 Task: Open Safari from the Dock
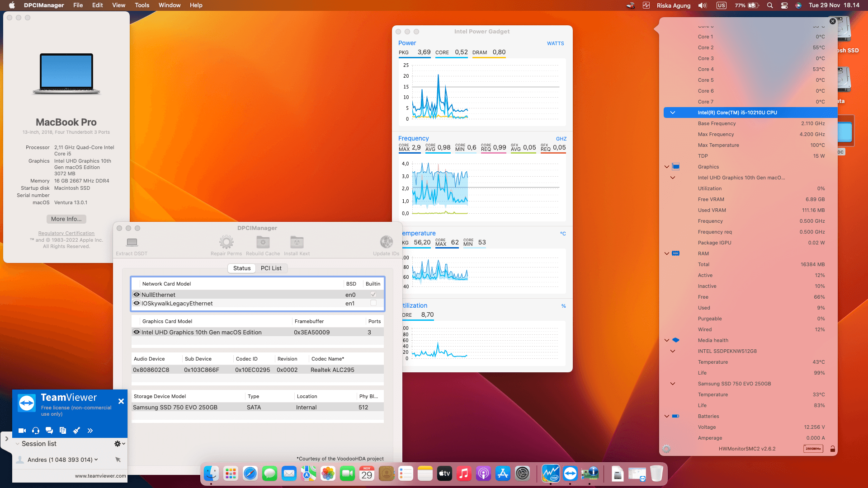(250, 474)
